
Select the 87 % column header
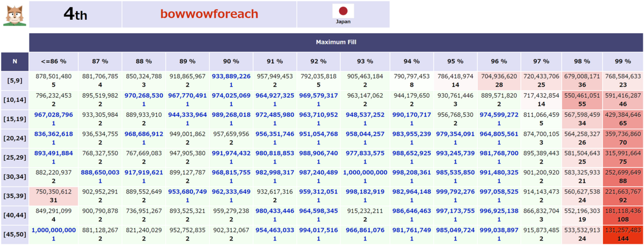(100, 62)
